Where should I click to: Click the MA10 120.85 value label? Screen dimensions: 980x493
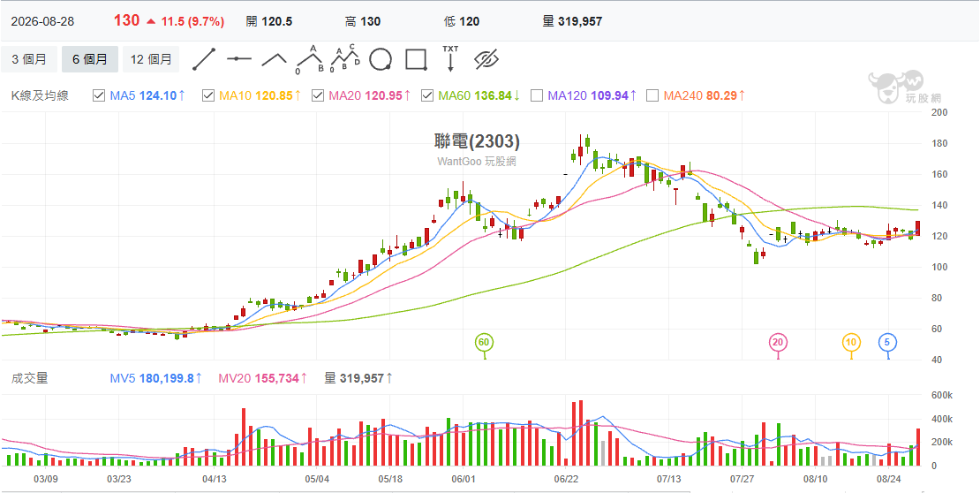(x=261, y=95)
